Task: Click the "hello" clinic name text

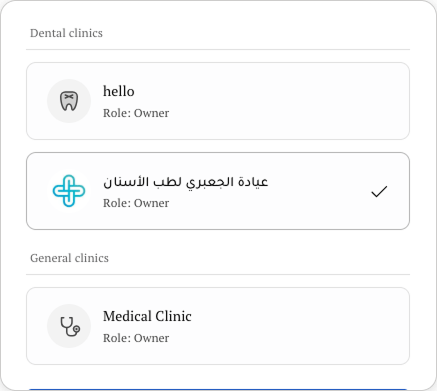Action: 119,91
